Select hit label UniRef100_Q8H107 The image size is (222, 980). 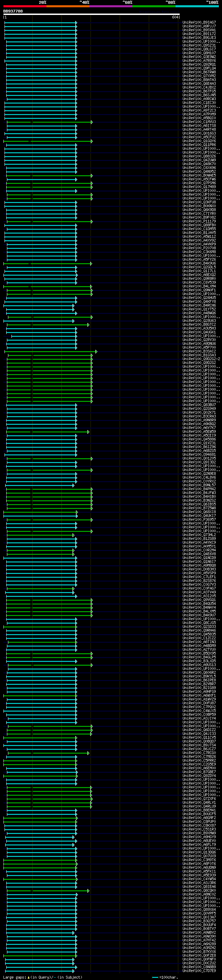pos(199,53)
